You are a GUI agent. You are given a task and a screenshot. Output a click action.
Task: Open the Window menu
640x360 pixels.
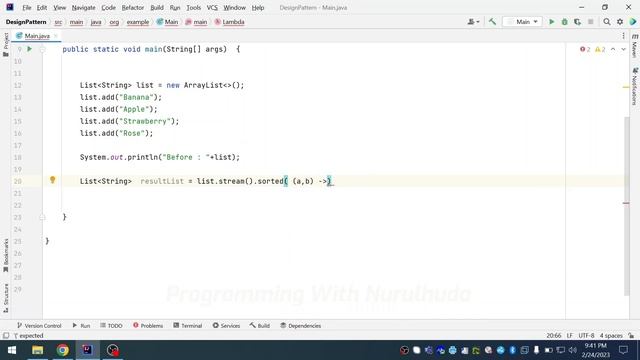click(x=234, y=8)
